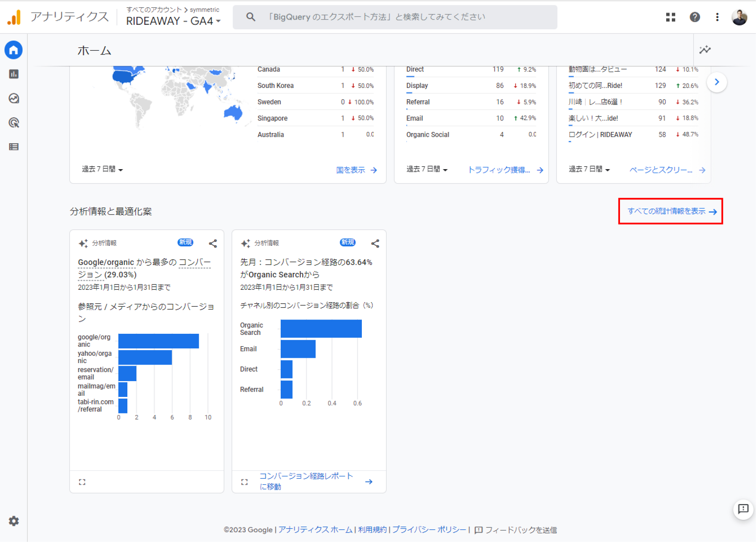This screenshot has height=542, width=756.
Task: Open the プライバシー ポリシー footer link
Action: click(429, 530)
